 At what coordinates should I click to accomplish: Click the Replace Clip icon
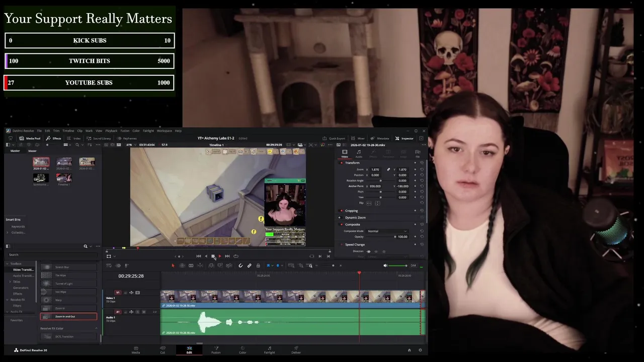(229, 265)
